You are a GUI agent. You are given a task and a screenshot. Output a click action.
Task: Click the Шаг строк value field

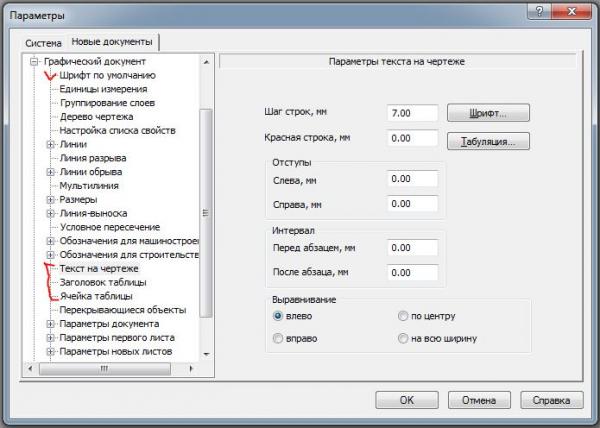coord(412,113)
